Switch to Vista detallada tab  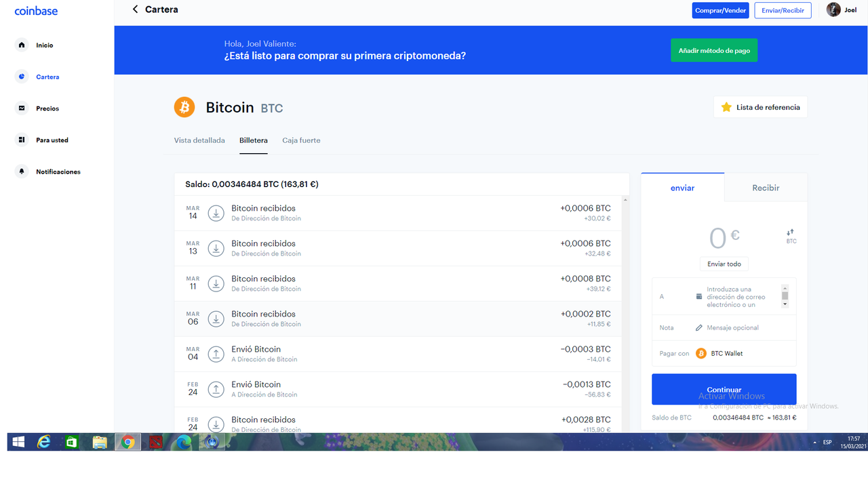coord(199,140)
